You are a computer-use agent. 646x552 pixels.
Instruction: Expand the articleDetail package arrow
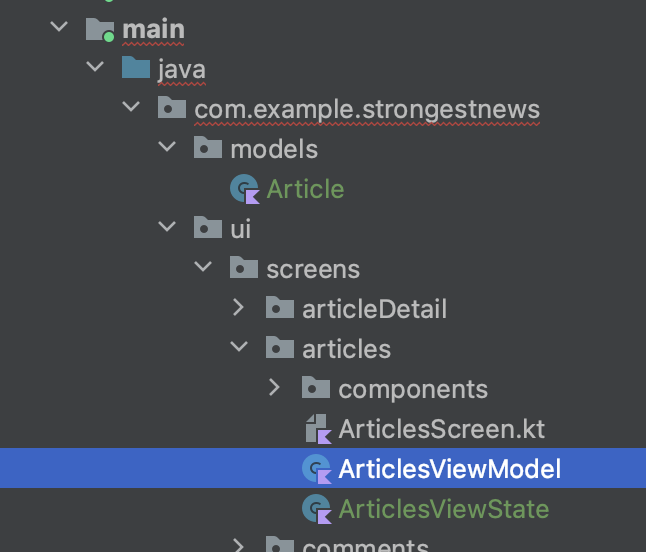coord(239,307)
